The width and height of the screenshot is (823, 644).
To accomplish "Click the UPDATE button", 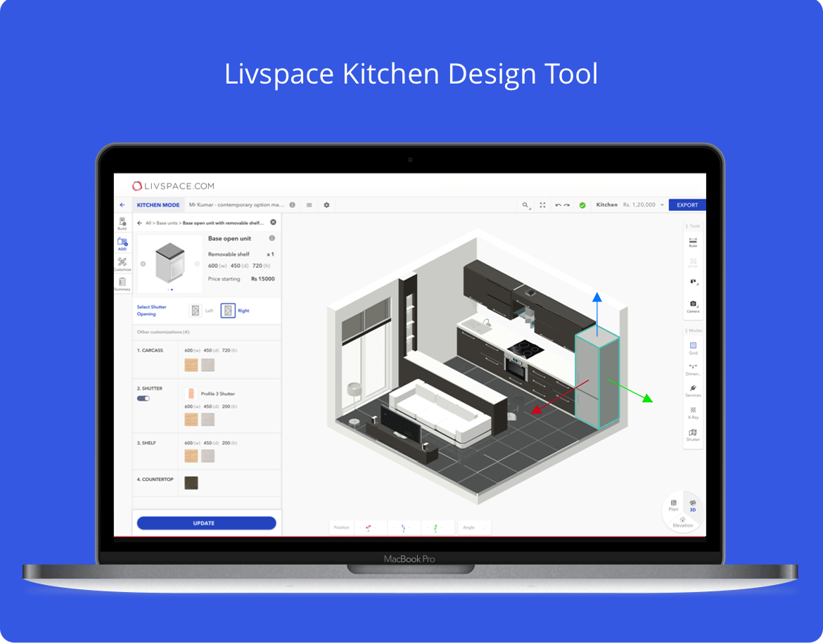I will click(206, 523).
